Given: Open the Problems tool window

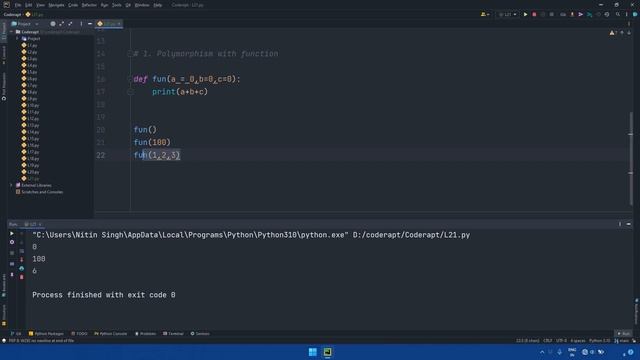Looking at the screenshot, I should tap(145, 333).
